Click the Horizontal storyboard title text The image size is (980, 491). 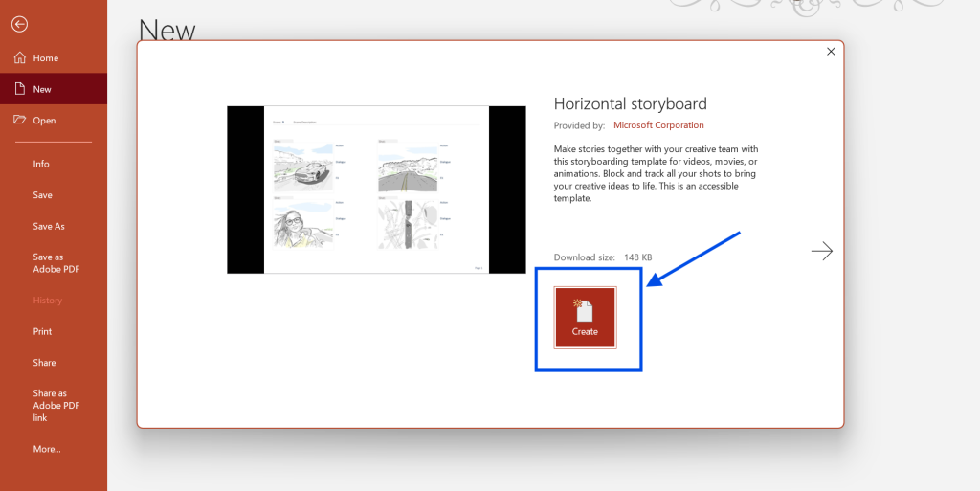coord(630,103)
